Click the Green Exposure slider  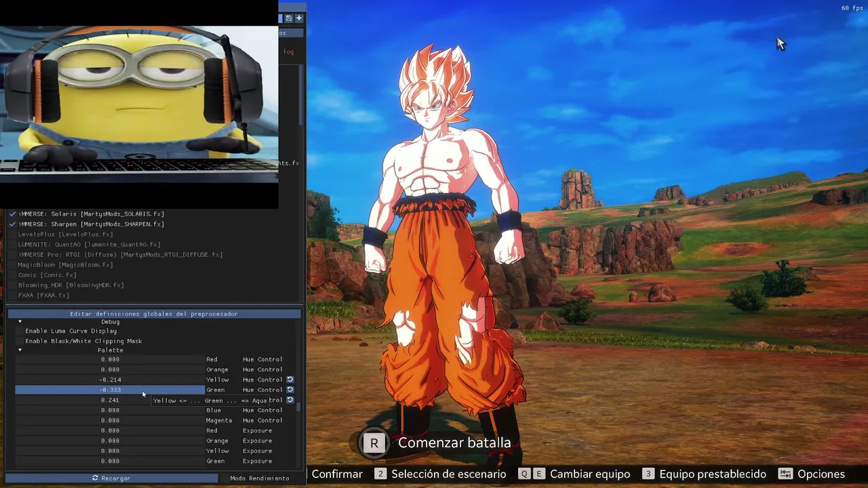(x=110, y=461)
